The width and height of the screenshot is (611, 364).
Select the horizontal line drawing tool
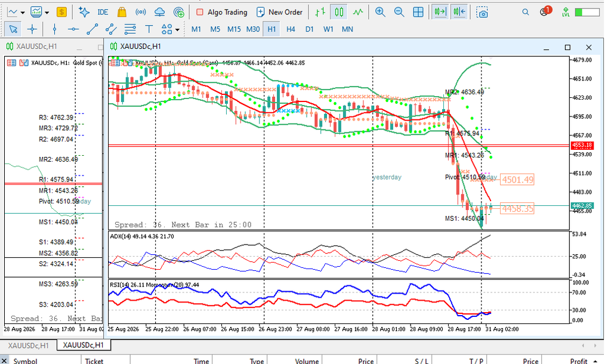click(x=73, y=29)
